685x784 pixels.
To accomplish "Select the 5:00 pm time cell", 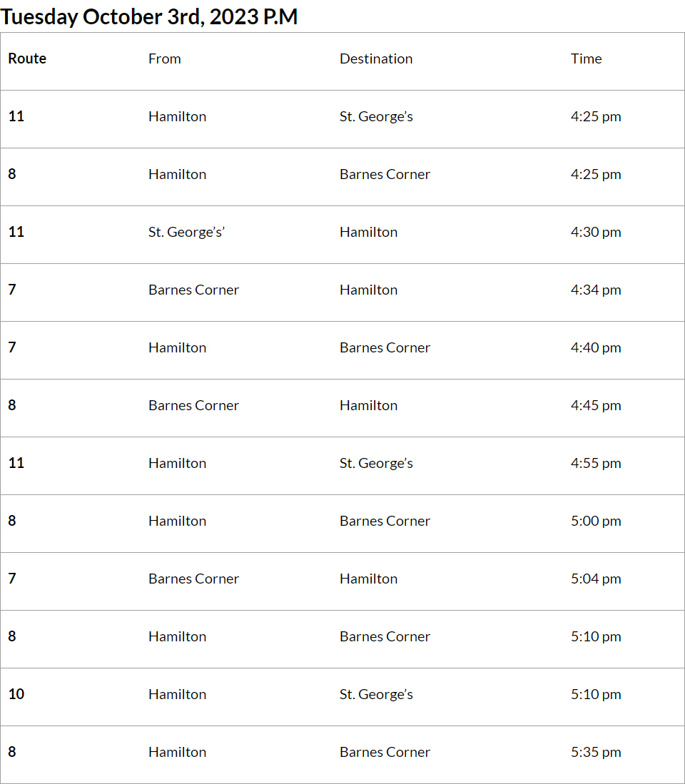I will click(x=595, y=521).
